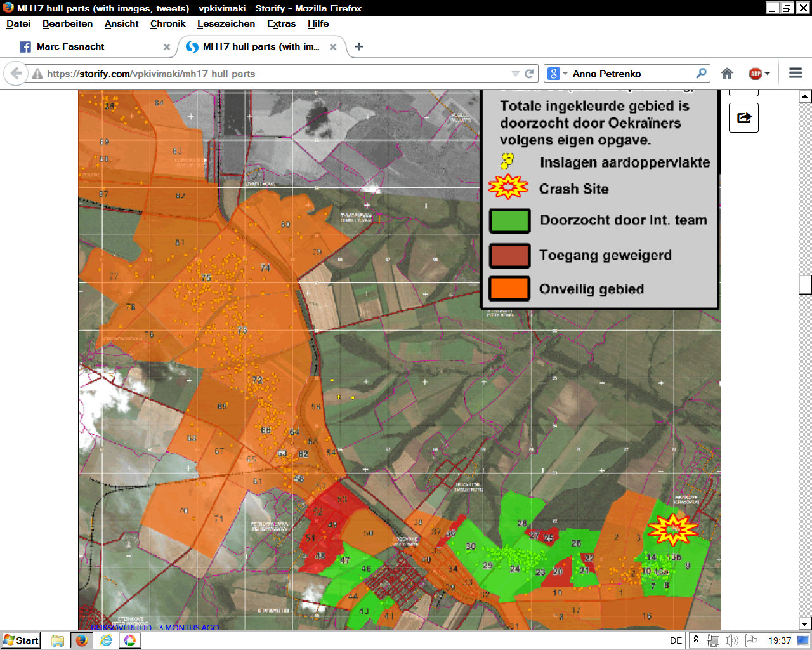Click the Crash Site star on the map

click(x=672, y=530)
